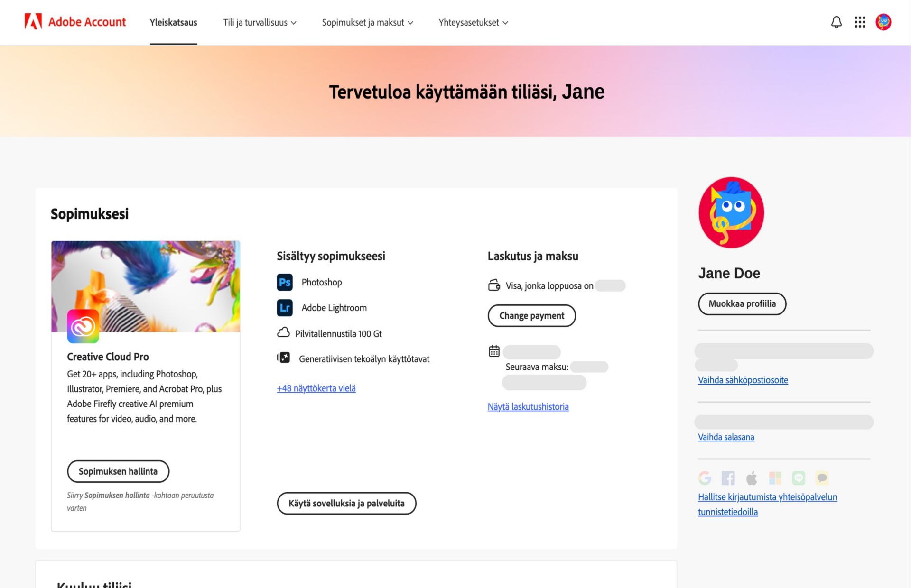The image size is (911, 588).
Task: Expand the Yhteysasetukset menu
Action: tap(473, 22)
